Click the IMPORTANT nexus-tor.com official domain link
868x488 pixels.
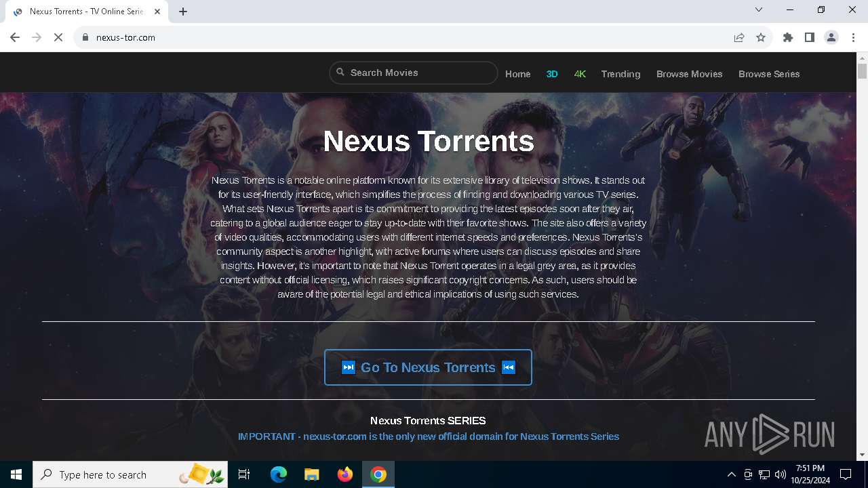point(429,436)
